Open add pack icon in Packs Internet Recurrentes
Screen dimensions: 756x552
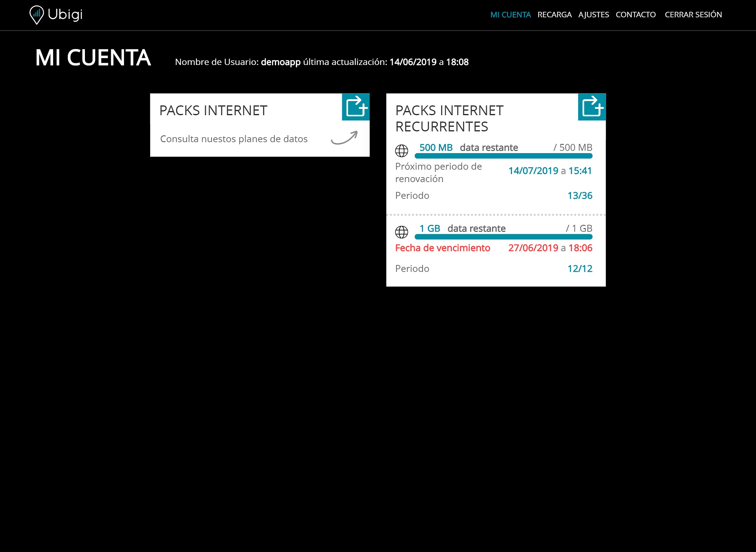coord(592,107)
